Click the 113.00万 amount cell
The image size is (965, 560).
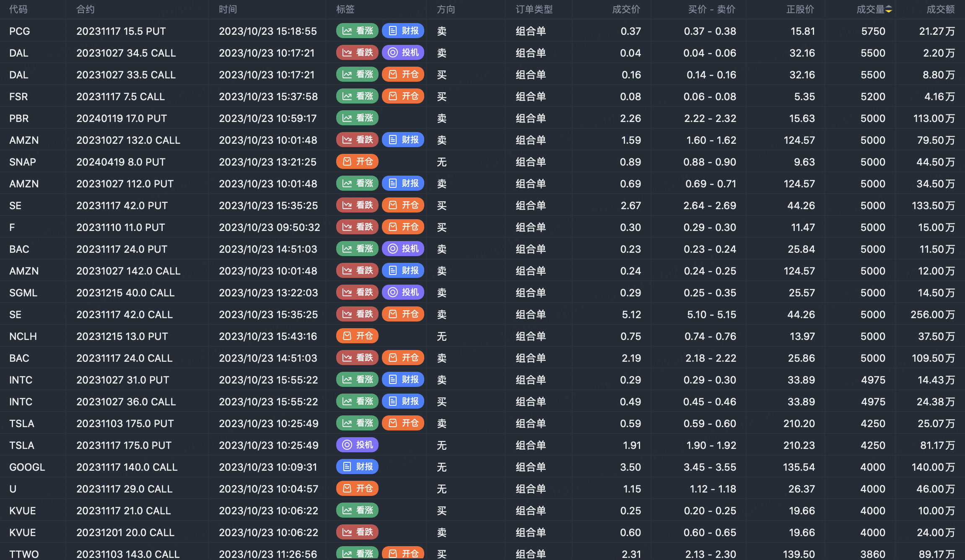pos(934,118)
